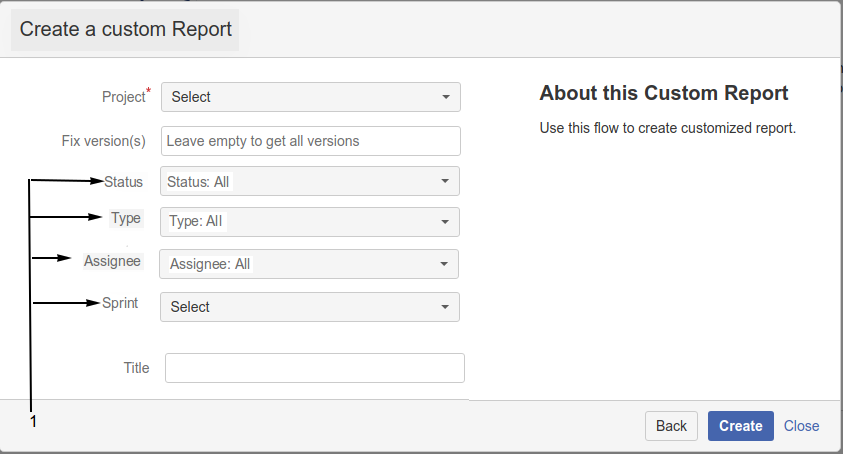
Task: Click the Type field label
Action: pos(126,218)
